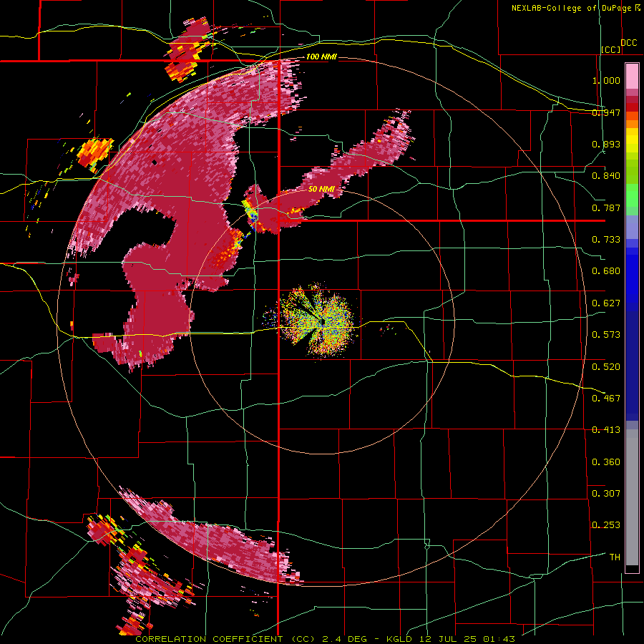
Task: Click the 0.787 scale value
Action: point(606,208)
